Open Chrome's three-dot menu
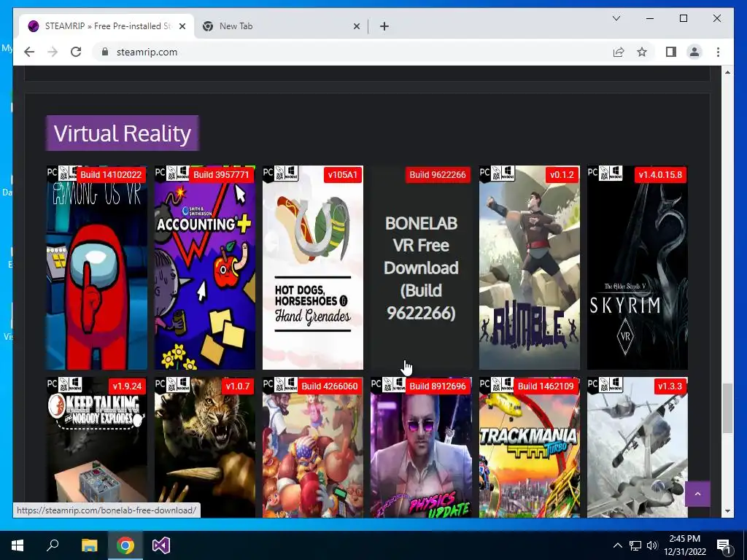The height and width of the screenshot is (560, 747). (718, 52)
